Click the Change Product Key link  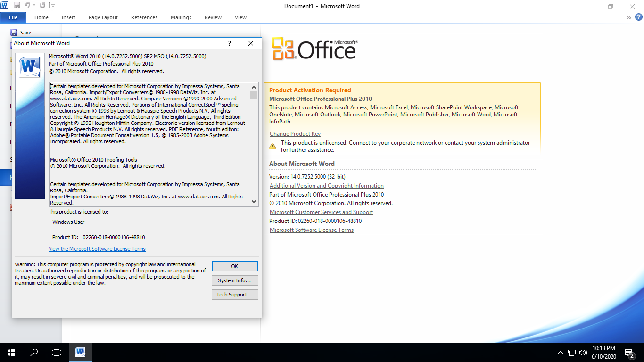click(x=295, y=134)
